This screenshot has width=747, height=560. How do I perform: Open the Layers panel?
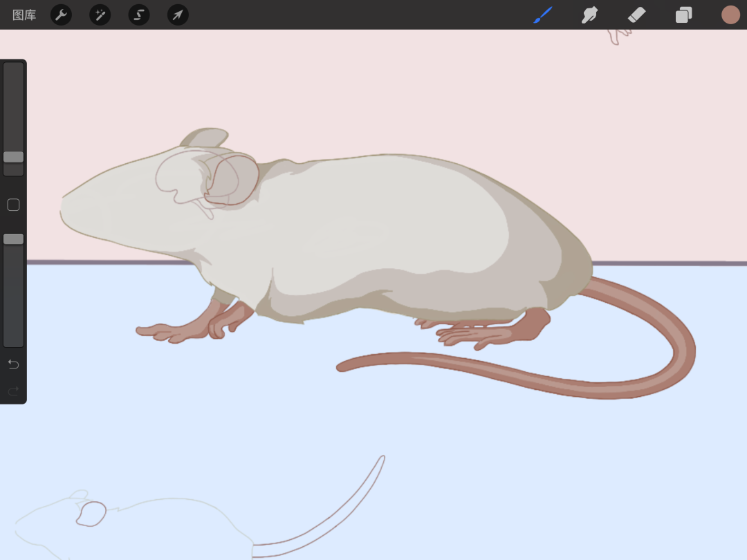pyautogui.click(x=683, y=15)
